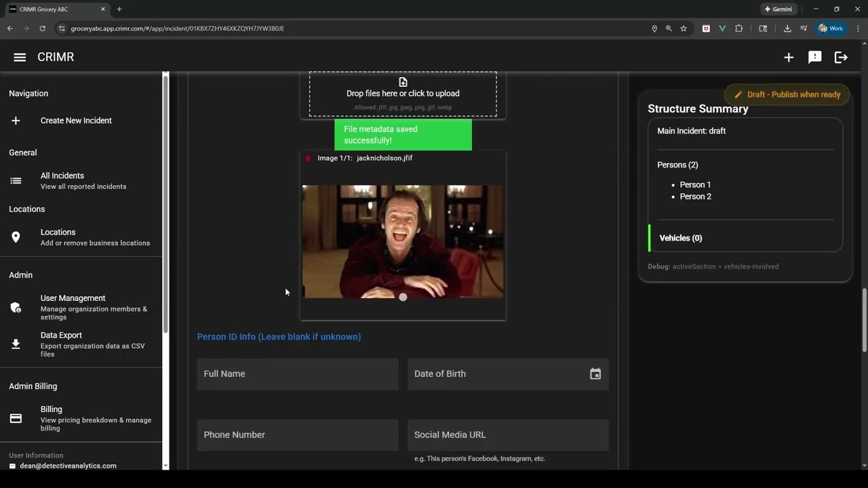This screenshot has height=488, width=868.
Task: Click the Data Export download icon
Action: tap(16, 344)
